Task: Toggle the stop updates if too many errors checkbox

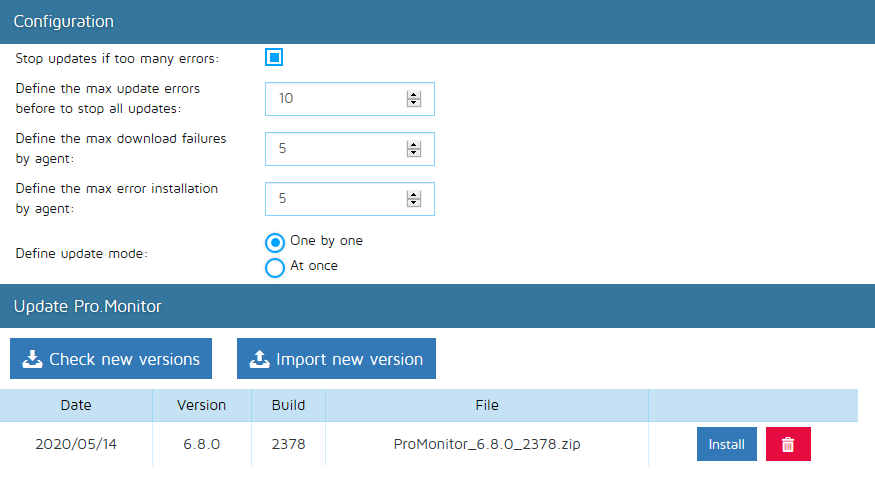Action: 274,57
